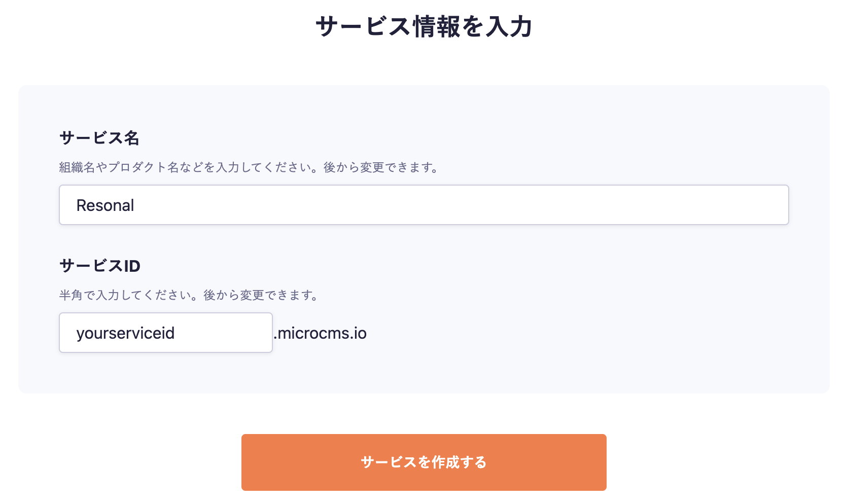Image resolution: width=845 pixels, height=504 pixels.
Task: Click the 組織名やプロダクト名 helper text
Action: (x=188, y=167)
